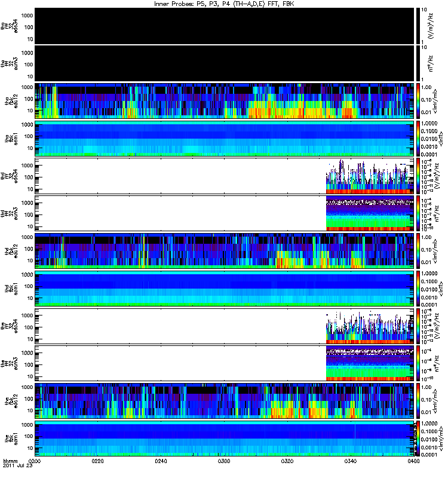
Task: Click the '(V/m)²/Hz' unit label of top panel
Action: [x=431, y=26]
